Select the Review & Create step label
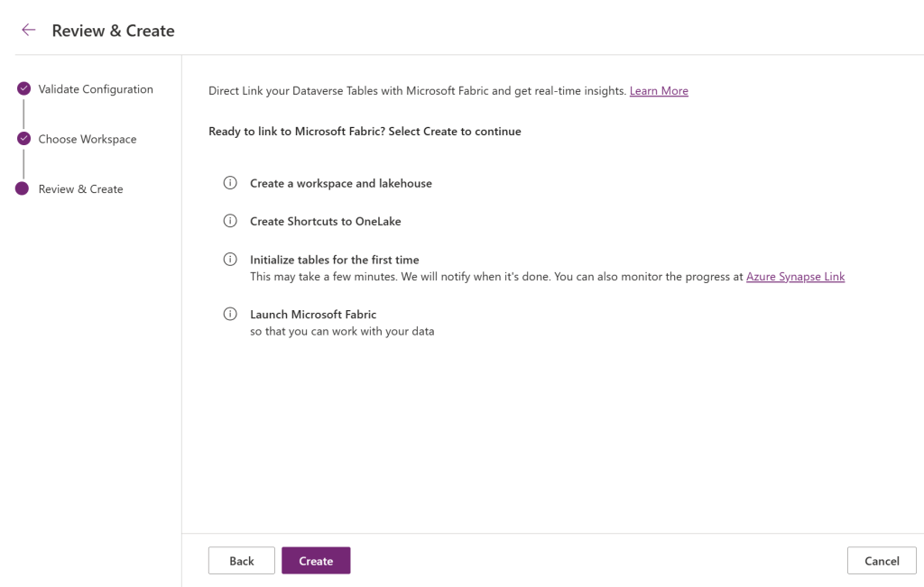 pyautogui.click(x=80, y=189)
